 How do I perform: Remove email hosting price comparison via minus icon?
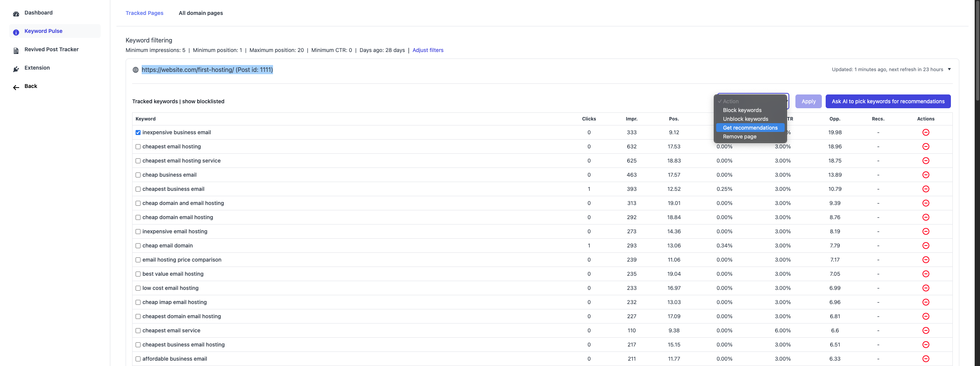pos(926,260)
